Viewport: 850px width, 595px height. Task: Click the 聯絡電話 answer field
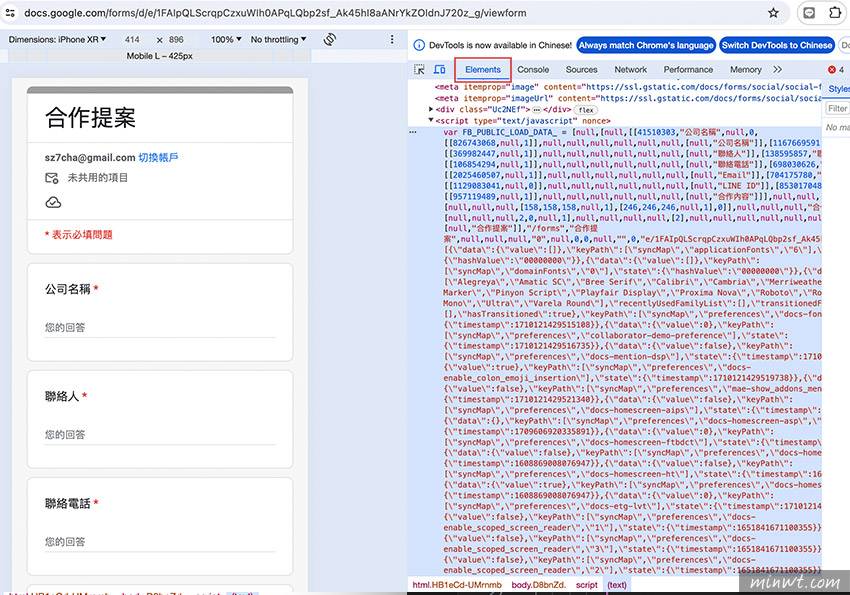160,542
